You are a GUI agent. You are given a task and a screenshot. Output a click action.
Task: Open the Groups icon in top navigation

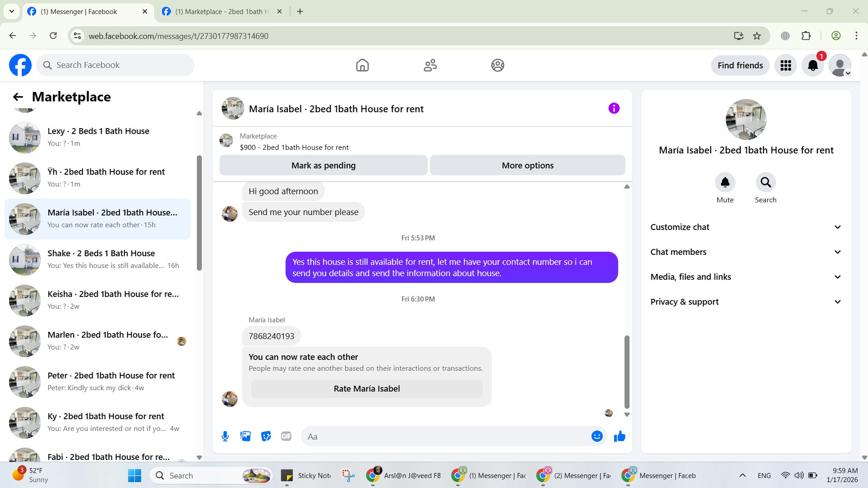tap(497, 65)
